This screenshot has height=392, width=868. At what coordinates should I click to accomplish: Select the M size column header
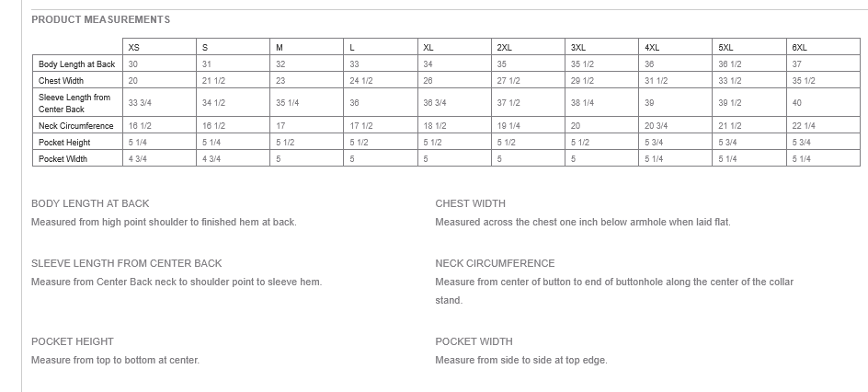280,47
